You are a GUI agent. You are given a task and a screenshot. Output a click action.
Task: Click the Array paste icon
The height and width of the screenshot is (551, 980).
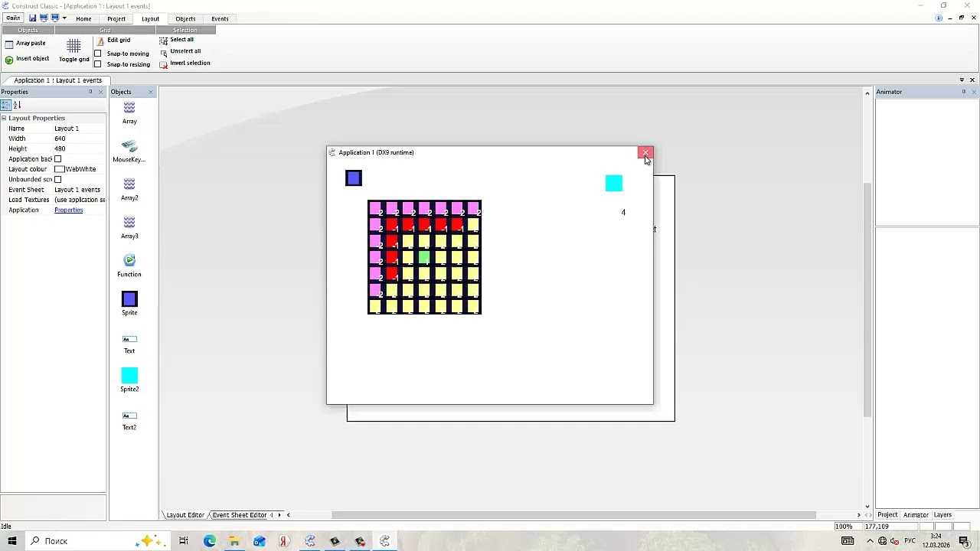pos(9,44)
